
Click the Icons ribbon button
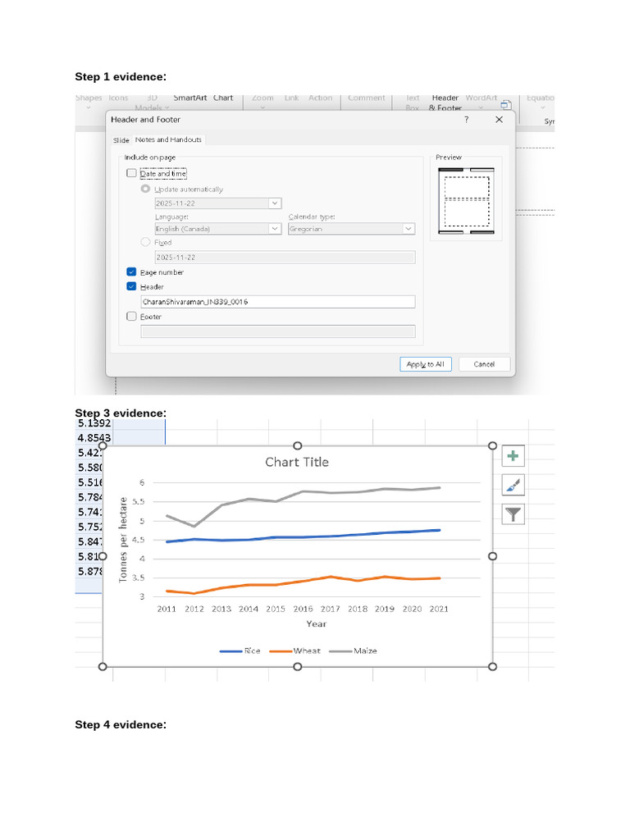point(118,98)
